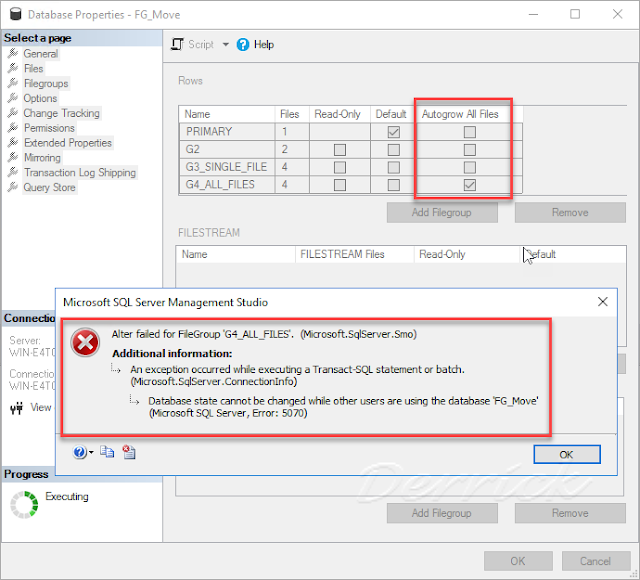Open the Filegroups page

coord(46,83)
